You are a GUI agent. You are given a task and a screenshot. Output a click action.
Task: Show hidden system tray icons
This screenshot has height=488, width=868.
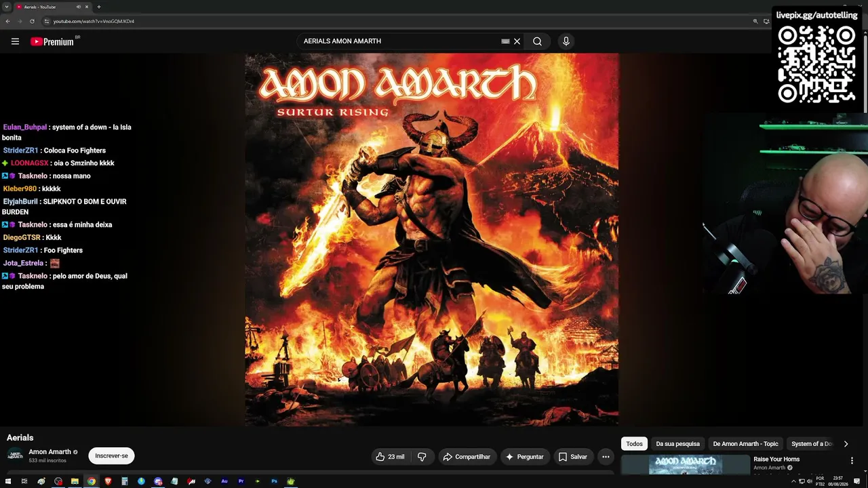tap(793, 481)
